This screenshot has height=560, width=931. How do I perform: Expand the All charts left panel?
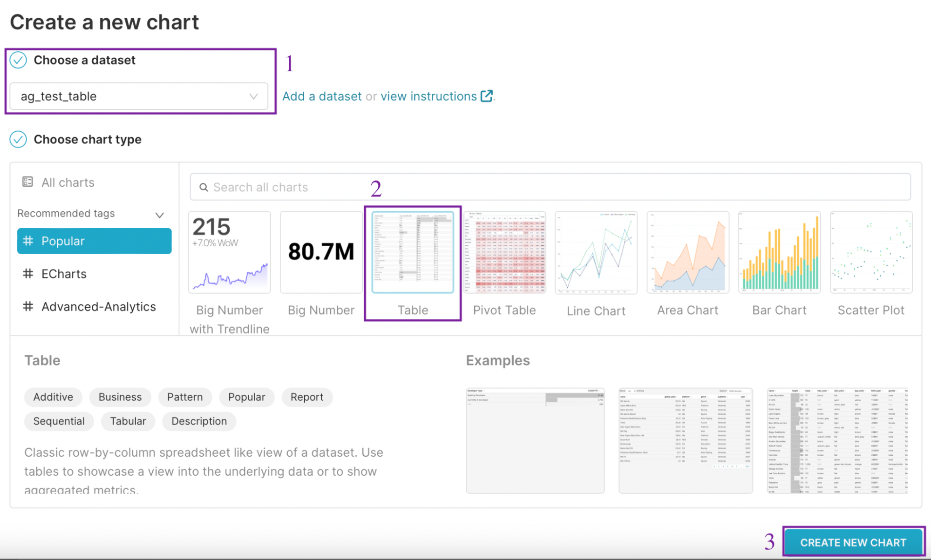(x=68, y=182)
